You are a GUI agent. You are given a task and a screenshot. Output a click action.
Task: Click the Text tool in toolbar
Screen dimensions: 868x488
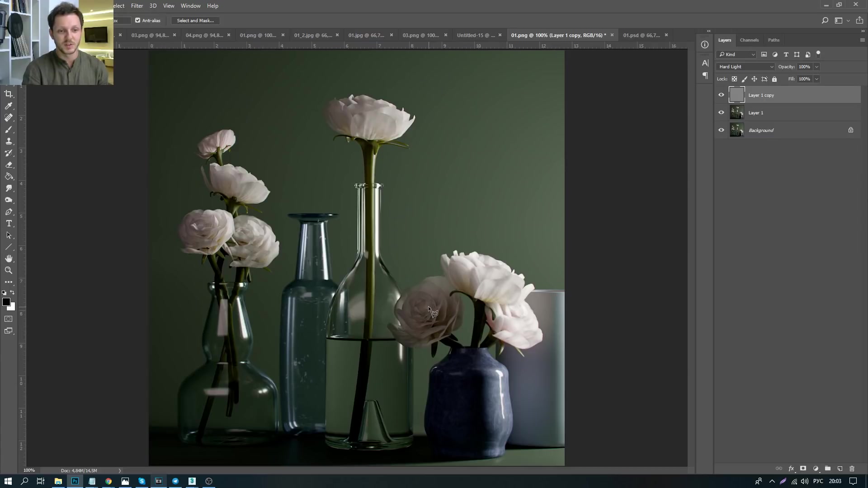(x=8, y=224)
